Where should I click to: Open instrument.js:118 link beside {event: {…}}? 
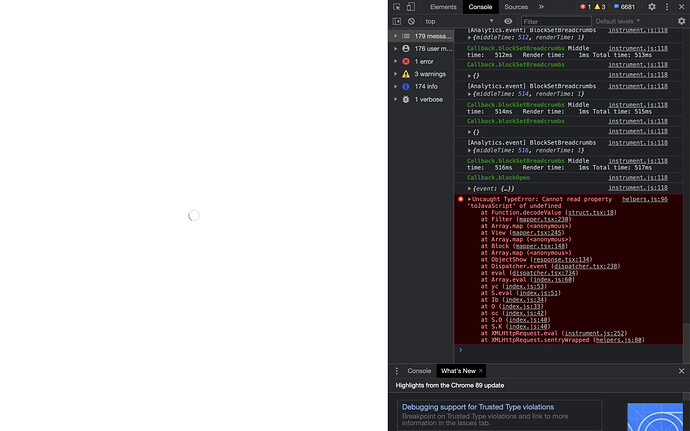[638, 188]
